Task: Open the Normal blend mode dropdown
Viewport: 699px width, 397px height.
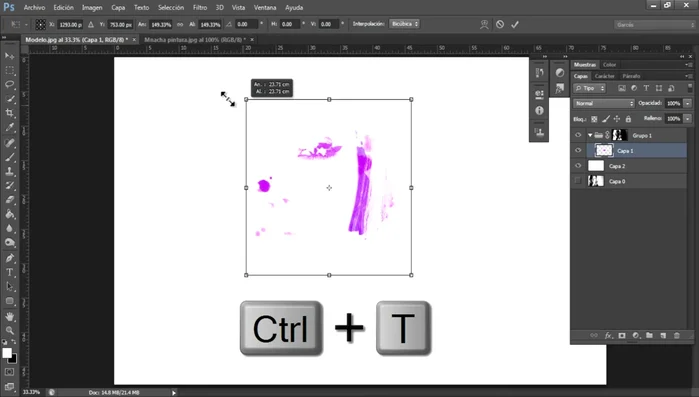Action: click(x=604, y=103)
